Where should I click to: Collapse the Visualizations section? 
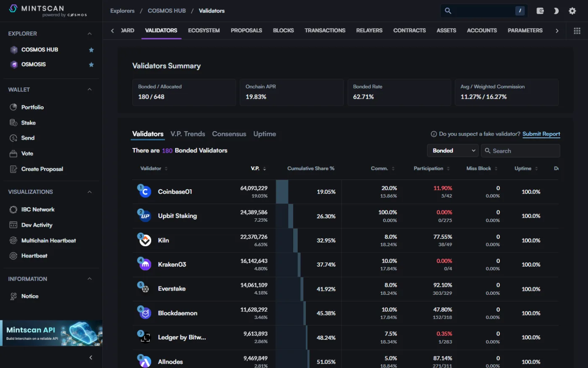(89, 192)
